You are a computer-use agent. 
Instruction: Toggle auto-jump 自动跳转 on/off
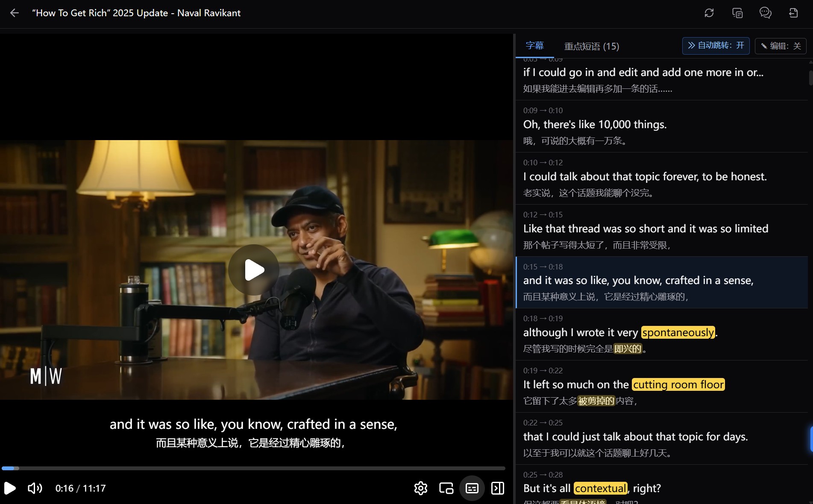point(716,46)
